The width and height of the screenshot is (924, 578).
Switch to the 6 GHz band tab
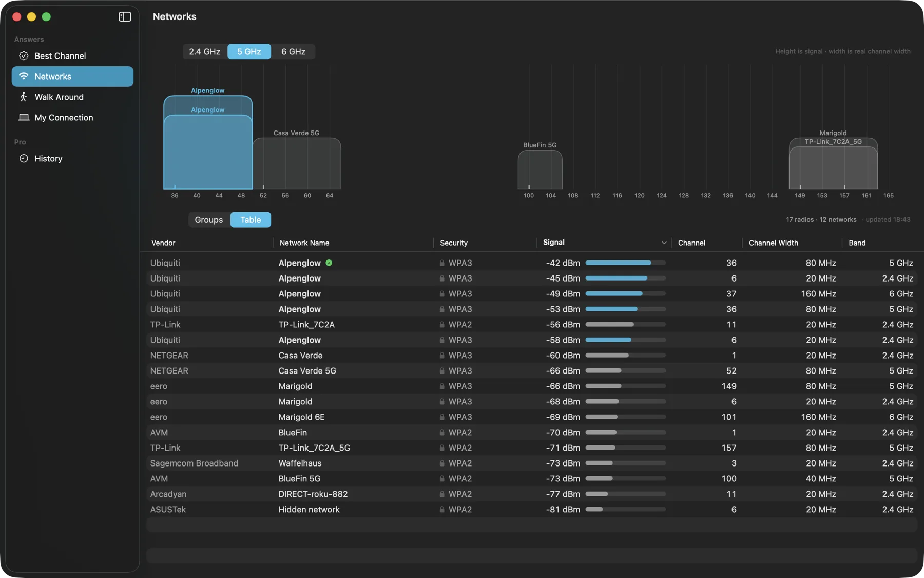[293, 51]
